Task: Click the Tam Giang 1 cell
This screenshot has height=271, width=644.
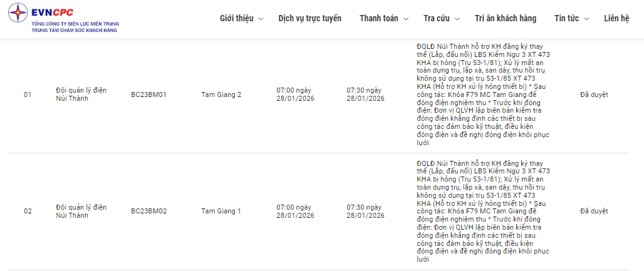Action: coord(221,211)
